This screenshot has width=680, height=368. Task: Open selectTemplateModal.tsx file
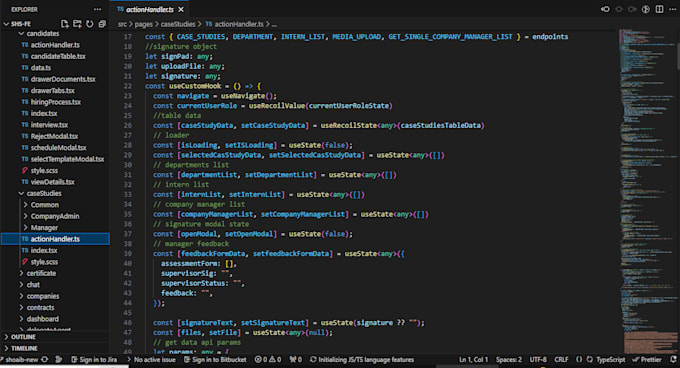tap(67, 159)
